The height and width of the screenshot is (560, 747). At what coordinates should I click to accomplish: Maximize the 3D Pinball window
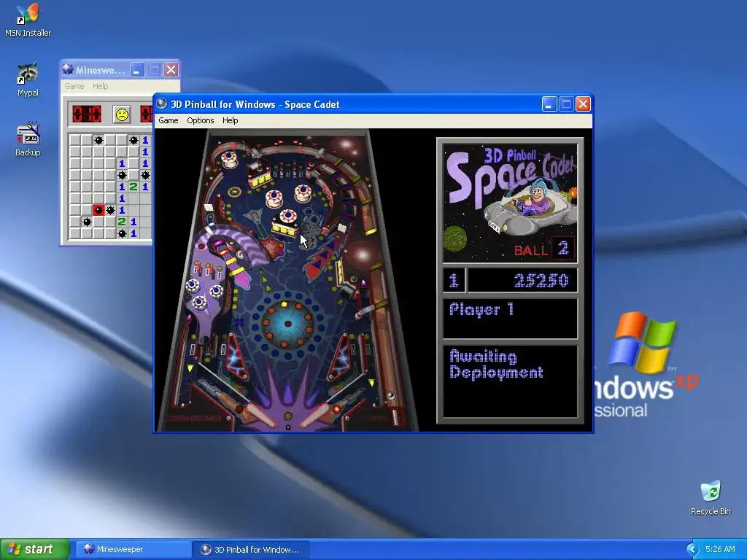coord(566,104)
